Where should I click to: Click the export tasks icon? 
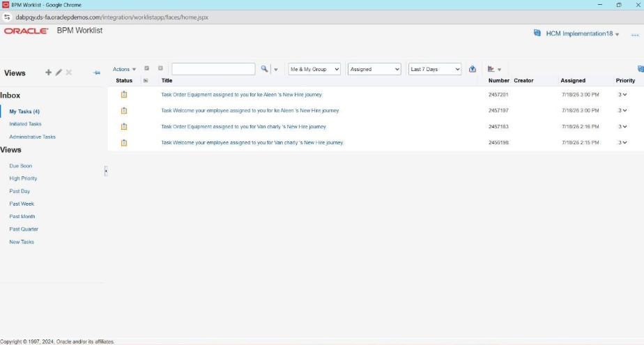(x=473, y=69)
